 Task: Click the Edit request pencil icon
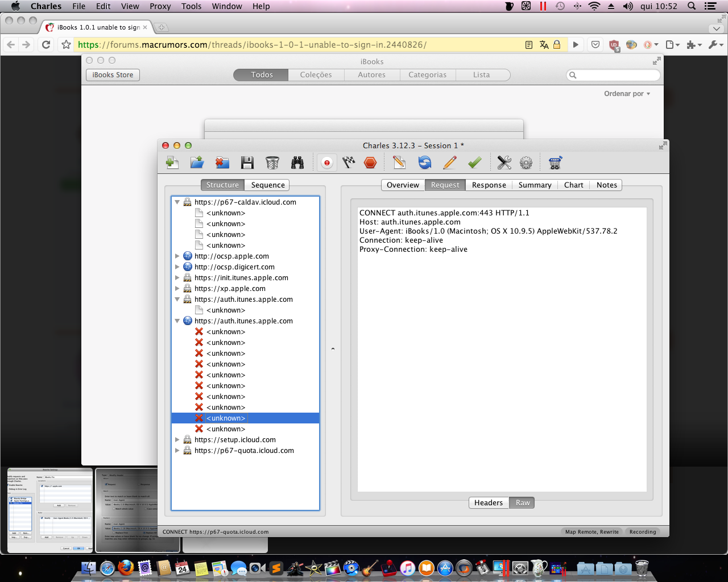pyautogui.click(x=449, y=163)
